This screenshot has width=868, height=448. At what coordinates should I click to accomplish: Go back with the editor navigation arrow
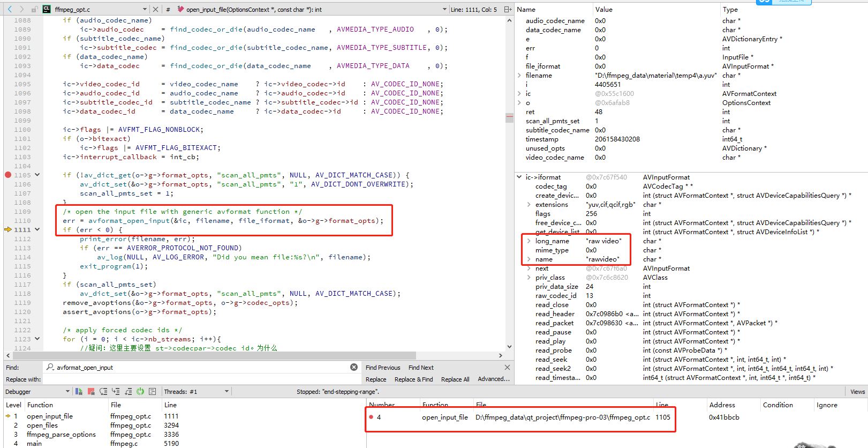point(10,9)
